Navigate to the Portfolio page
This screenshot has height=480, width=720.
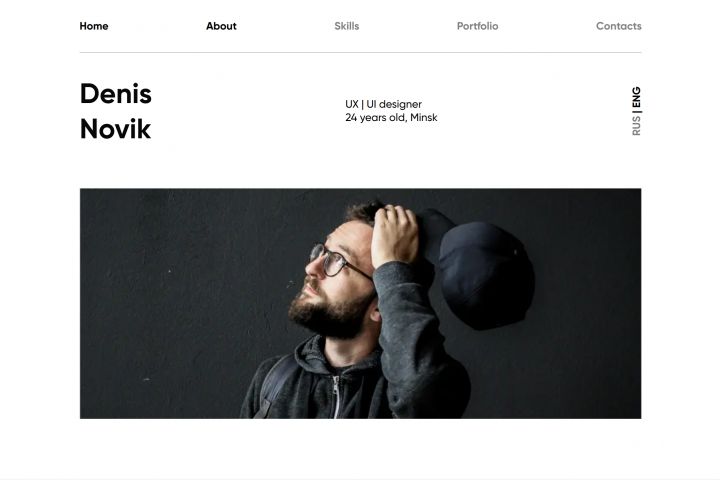(478, 26)
